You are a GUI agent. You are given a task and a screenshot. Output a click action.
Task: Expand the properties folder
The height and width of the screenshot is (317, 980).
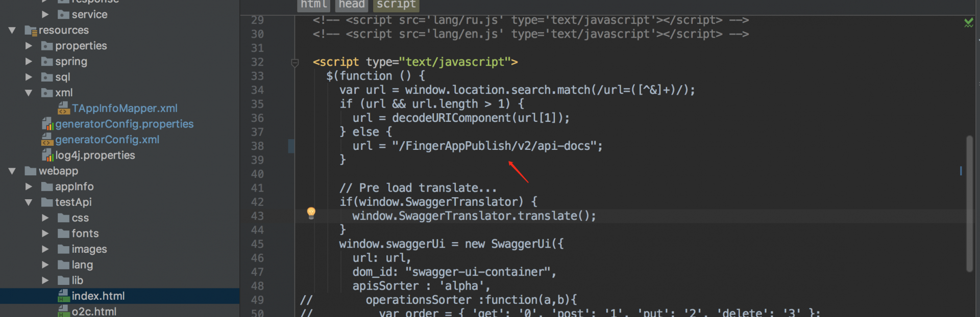(x=29, y=46)
